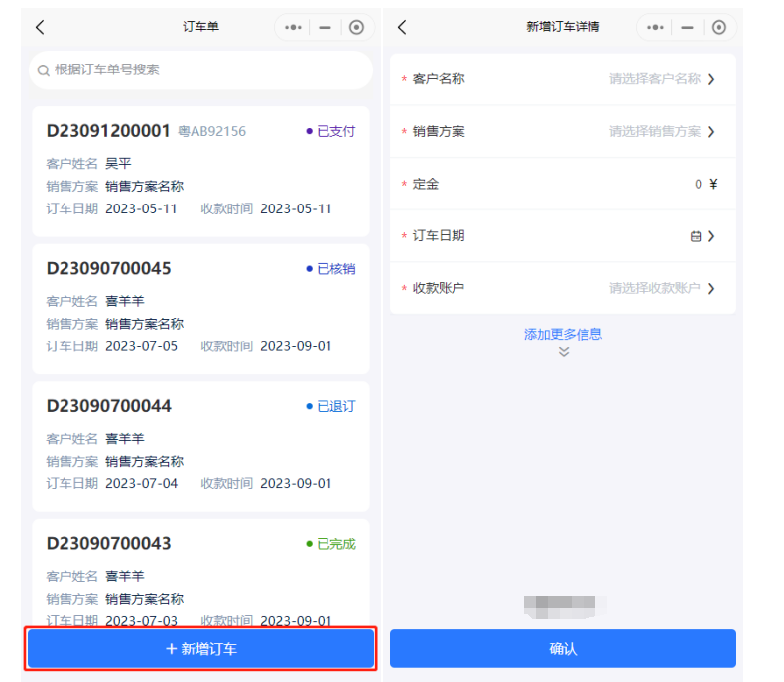This screenshot has width=784, height=682.
Task: Open the three-dot menu on 订车单 header
Action: pyautogui.click(x=293, y=27)
